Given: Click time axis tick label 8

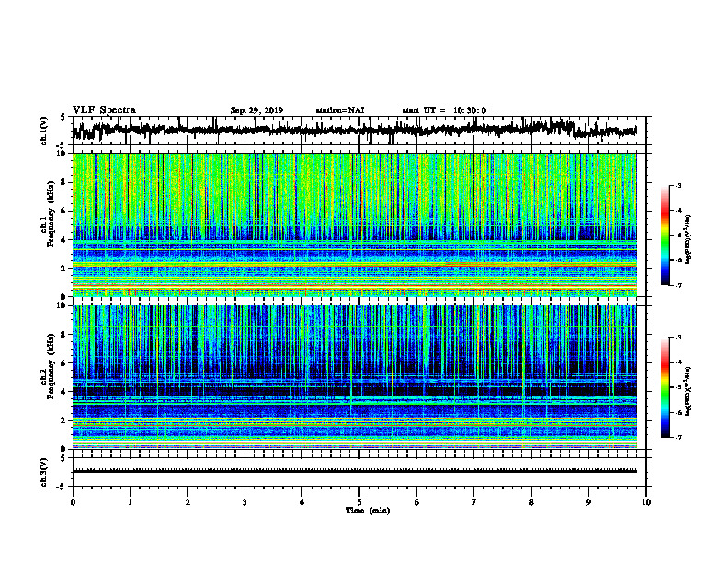Looking at the screenshot, I should click(531, 502).
